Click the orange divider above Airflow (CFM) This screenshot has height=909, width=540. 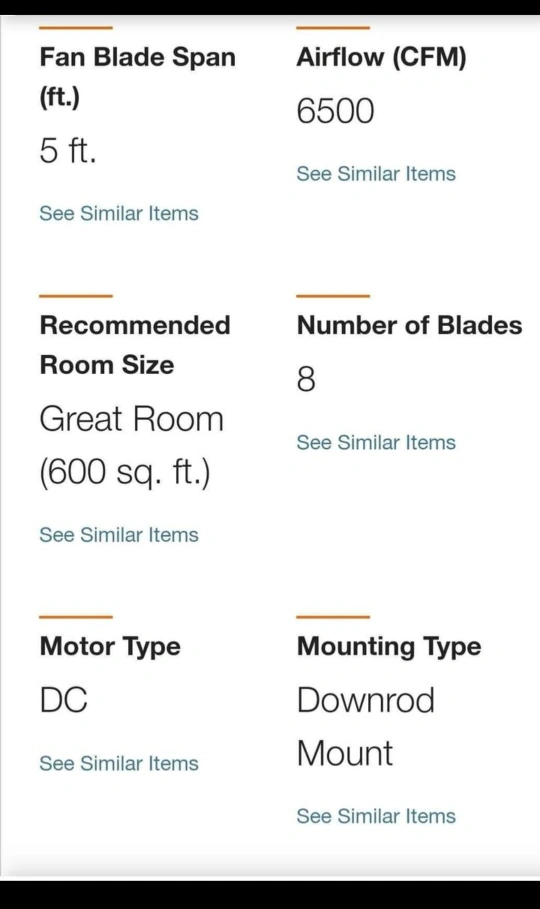click(x=333, y=27)
